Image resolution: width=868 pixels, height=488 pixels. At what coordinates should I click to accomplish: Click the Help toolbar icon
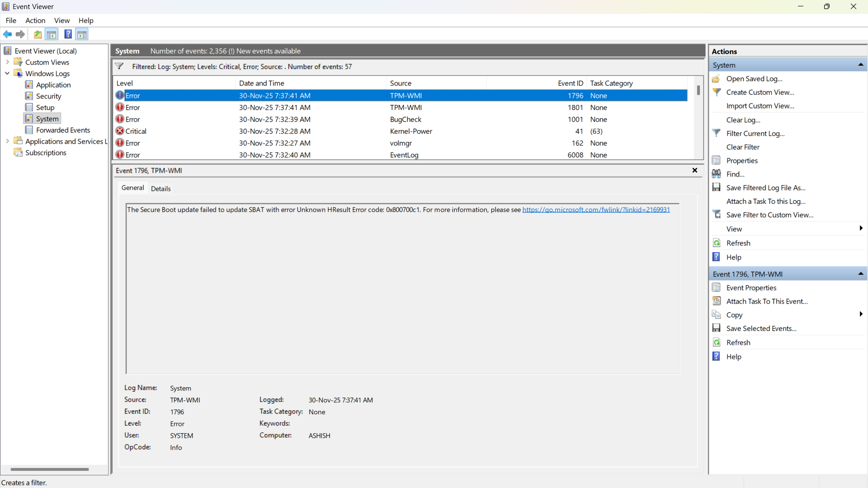(68, 34)
